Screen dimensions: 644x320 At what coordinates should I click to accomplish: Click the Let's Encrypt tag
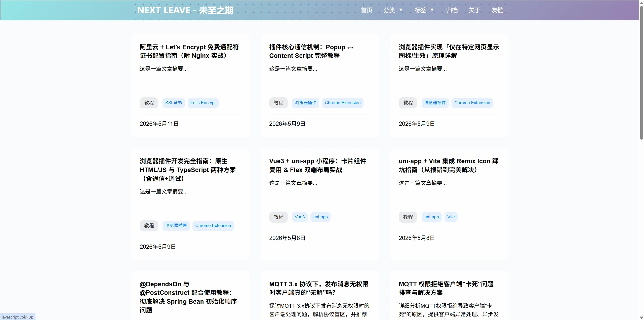(203, 103)
